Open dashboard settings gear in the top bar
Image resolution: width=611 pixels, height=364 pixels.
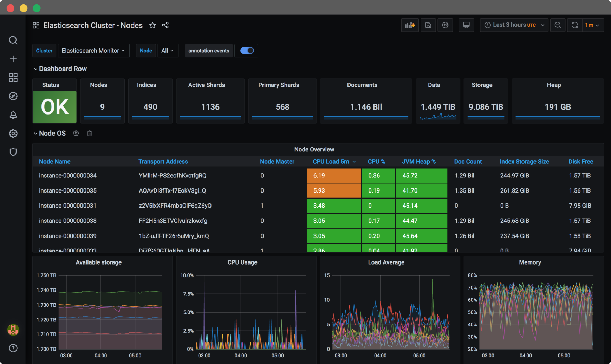(x=445, y=25)
